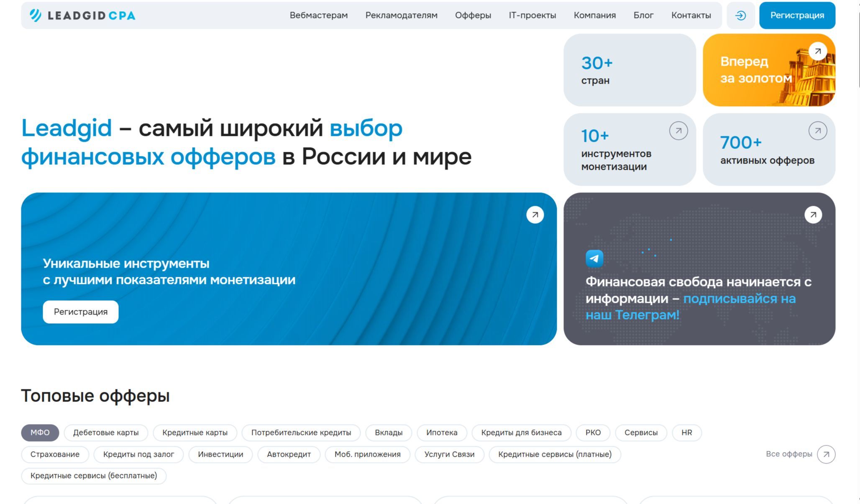Open Офферы navigation item
The height and width of the screenshot is (504, 860).
click(473, 15)
